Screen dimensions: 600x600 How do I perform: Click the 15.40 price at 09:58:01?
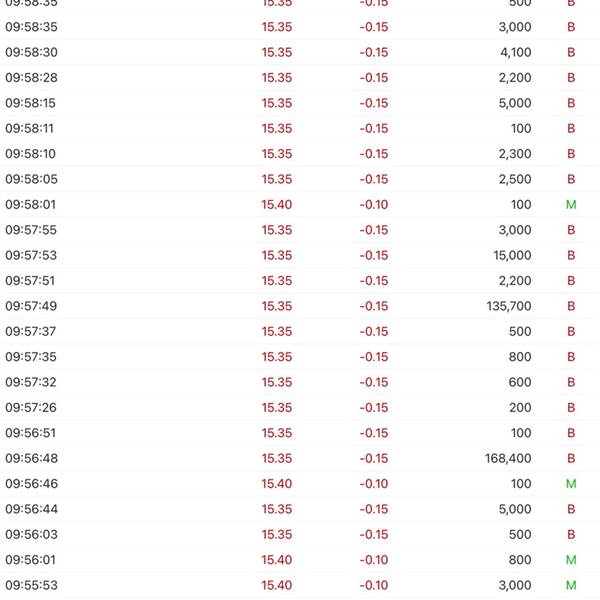[x=277, y=205]
